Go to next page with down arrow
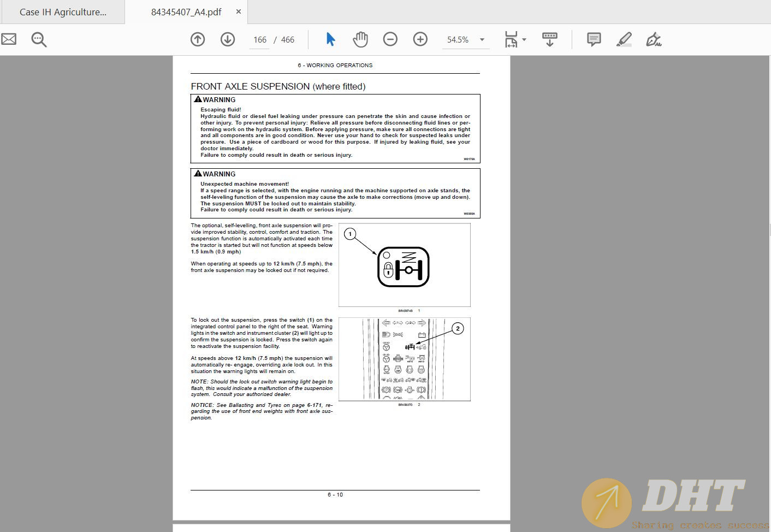Image resolution: width=771 pixels, height=532 pixels. (228, 39)
